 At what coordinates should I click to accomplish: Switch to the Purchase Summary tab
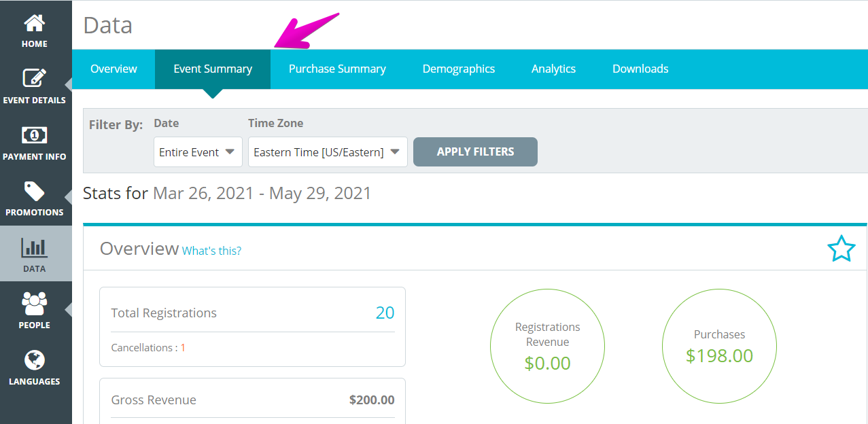[x=337, y=69]
